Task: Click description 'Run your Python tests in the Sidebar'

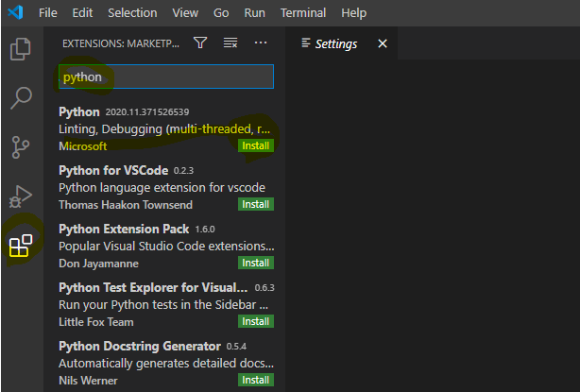Action: click(163, 305)
